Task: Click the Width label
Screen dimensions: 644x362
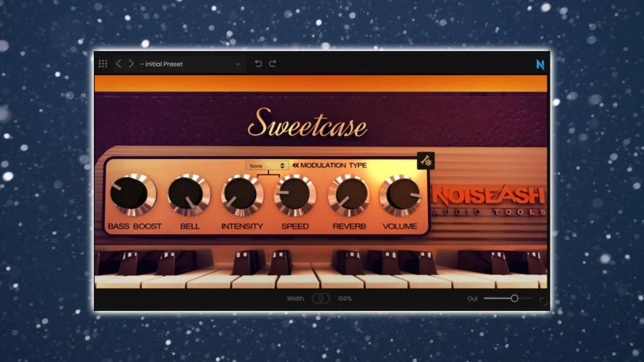Action: [295, 298]
